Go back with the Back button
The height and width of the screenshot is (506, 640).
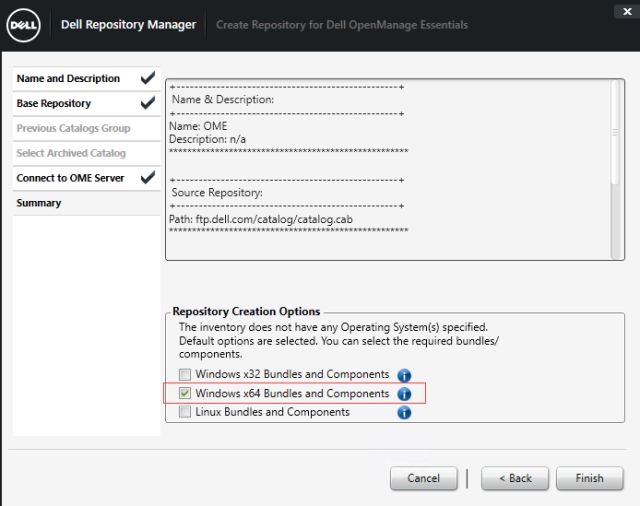pyautogui.click(x=514, y=478)
